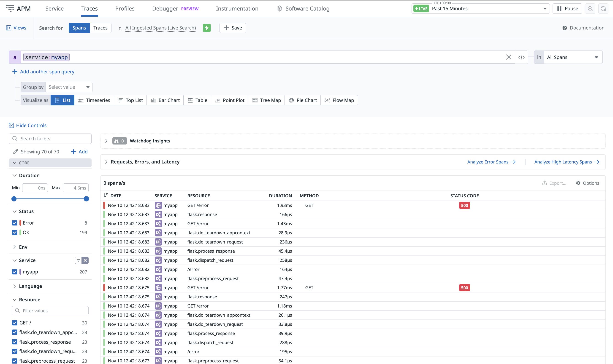Uncheck the Error status filter

pos(14,223)
